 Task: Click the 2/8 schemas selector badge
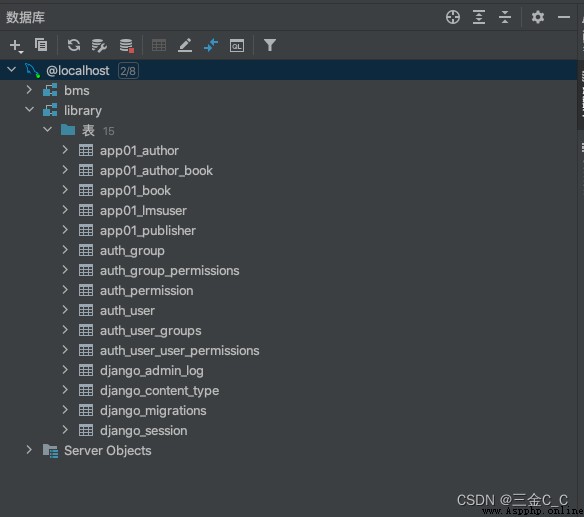pos(128,71)
